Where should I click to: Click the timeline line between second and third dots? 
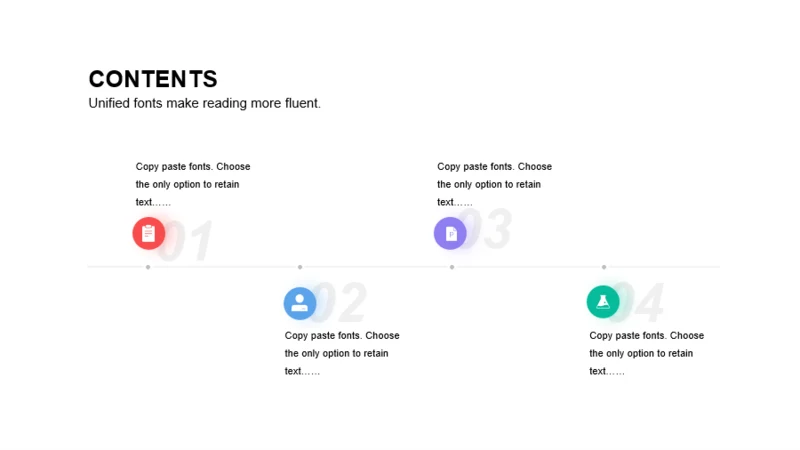376,267
